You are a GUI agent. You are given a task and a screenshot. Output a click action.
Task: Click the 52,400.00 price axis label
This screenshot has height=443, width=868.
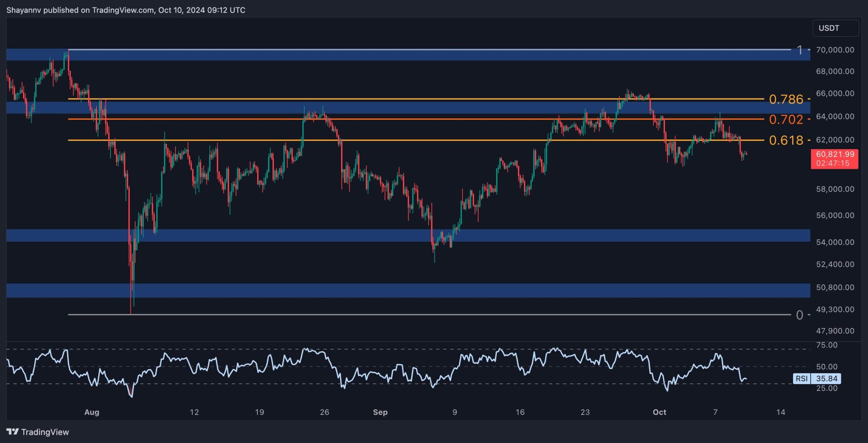(x=835, y=264)
